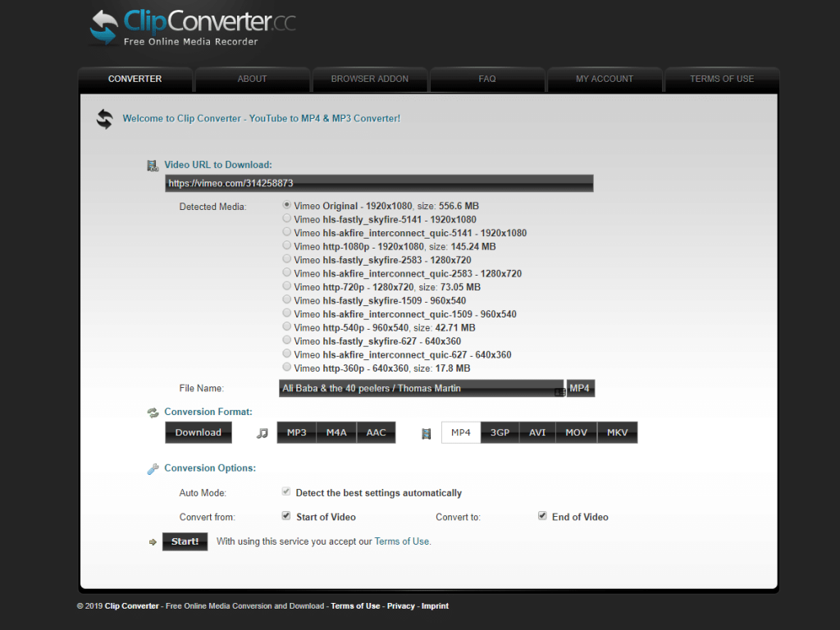This screenshot has width=840, height=630.
Task: Open footer Terms of Use link
Action: click(x=355, y=606)
